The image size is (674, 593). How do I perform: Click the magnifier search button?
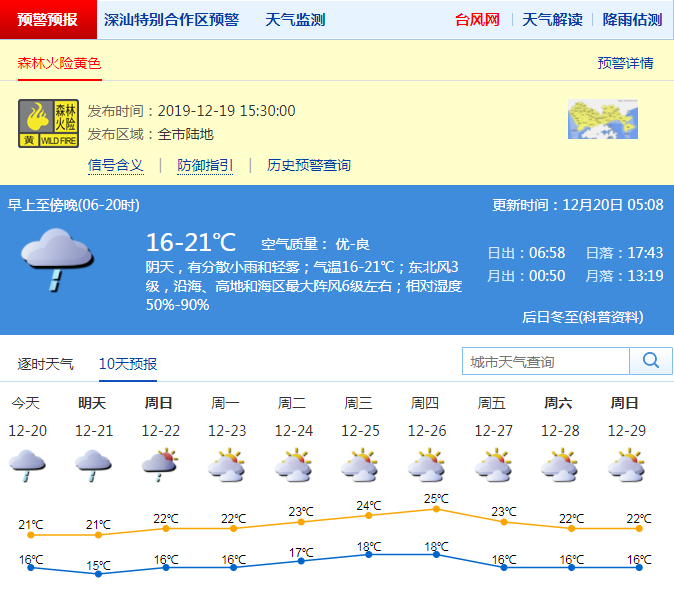pyautogui.click(x=651, y=361)
